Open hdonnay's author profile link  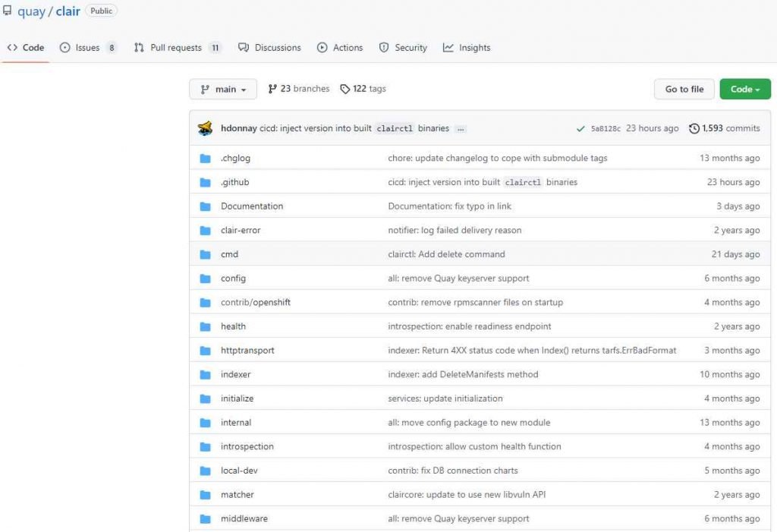pos(239,128)
